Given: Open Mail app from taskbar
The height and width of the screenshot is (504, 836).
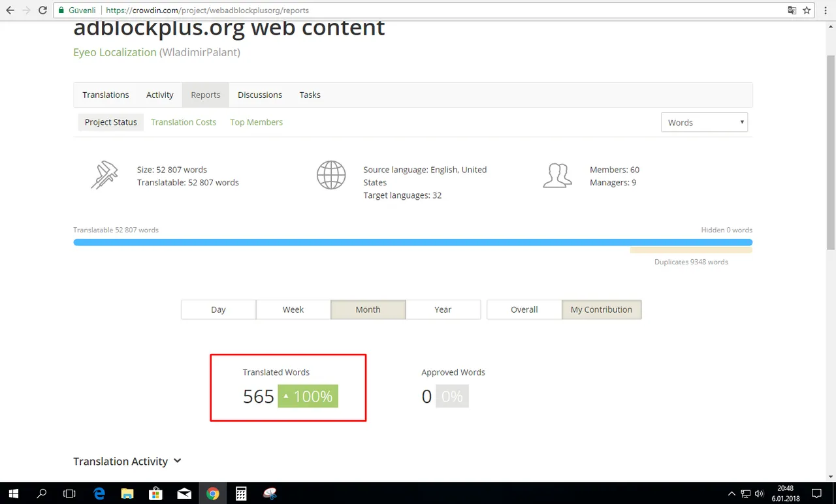Looking at the screenshot, I should point(184,494).
